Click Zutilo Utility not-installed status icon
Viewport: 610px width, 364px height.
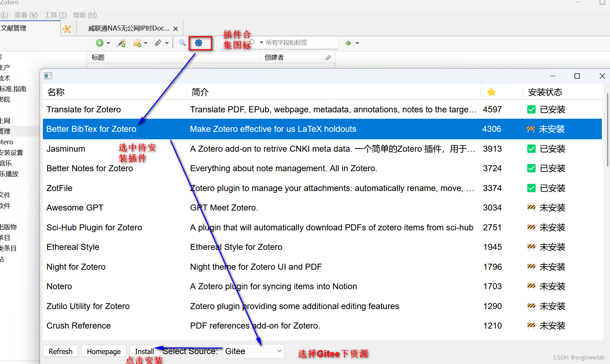coord(531,306)
